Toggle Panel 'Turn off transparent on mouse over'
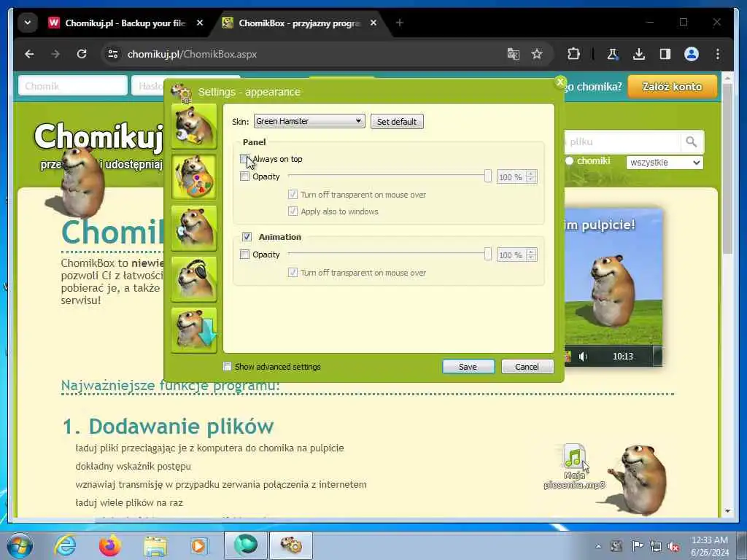The image size is (747, 560). (x=293, y=194)
